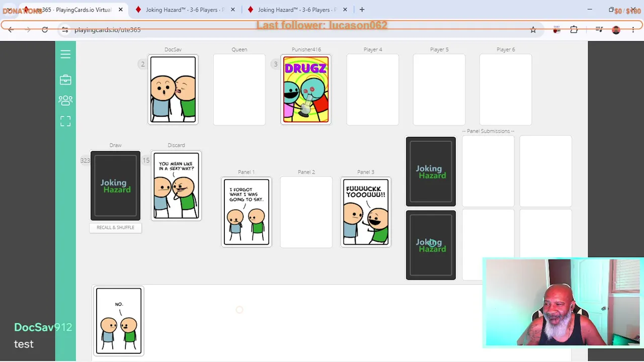
Task: Switch to the middle Joking Hazard tab
Action: click(x=184, y=10)
